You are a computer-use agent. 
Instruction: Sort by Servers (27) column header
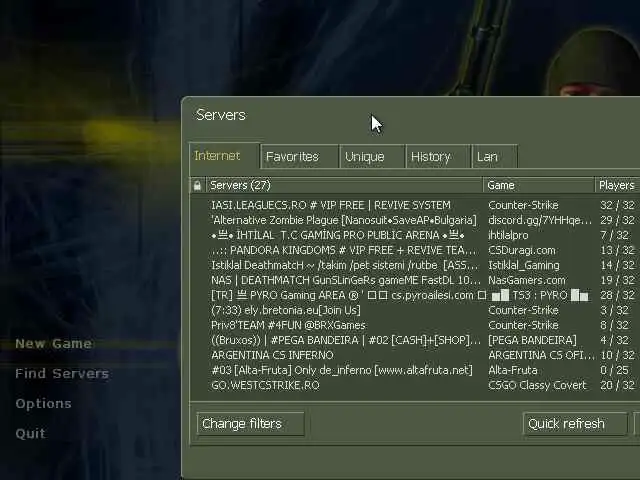coord(344,186)
